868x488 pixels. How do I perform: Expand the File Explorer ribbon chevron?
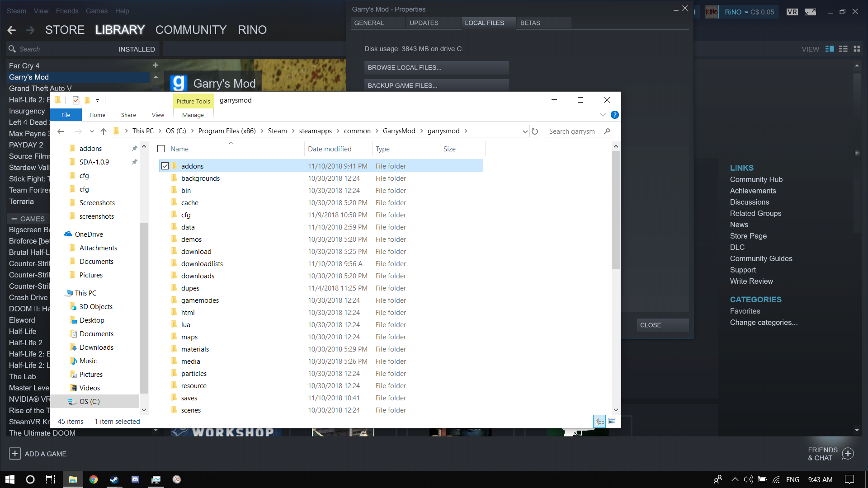pyautogui.click(x=603, y=115)
